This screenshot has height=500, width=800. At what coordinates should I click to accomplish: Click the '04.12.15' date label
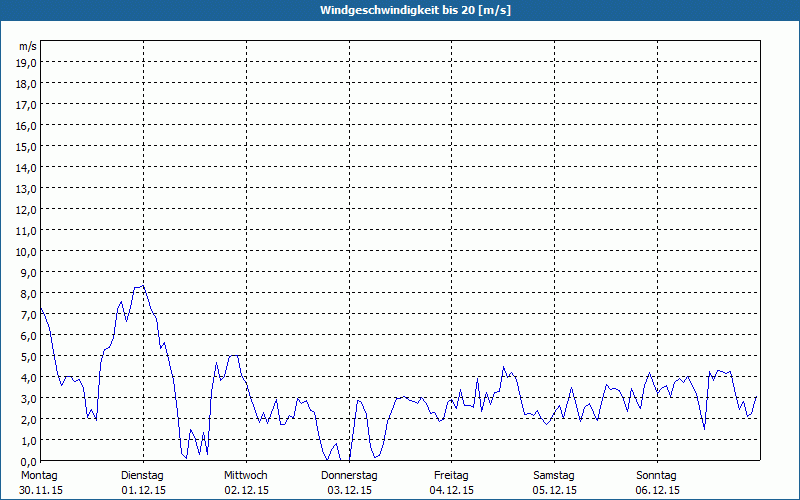(452, 490)
